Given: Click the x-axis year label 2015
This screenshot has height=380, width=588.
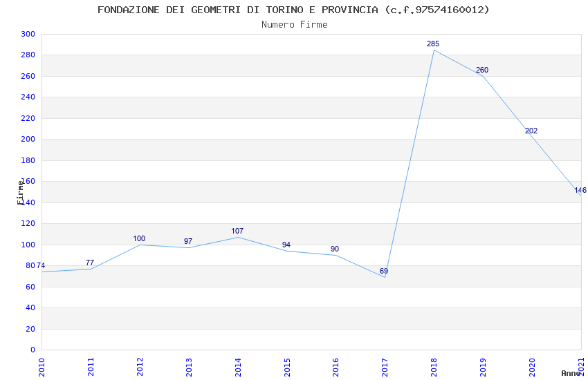Looking at the screenshot, I should (287, 368).
